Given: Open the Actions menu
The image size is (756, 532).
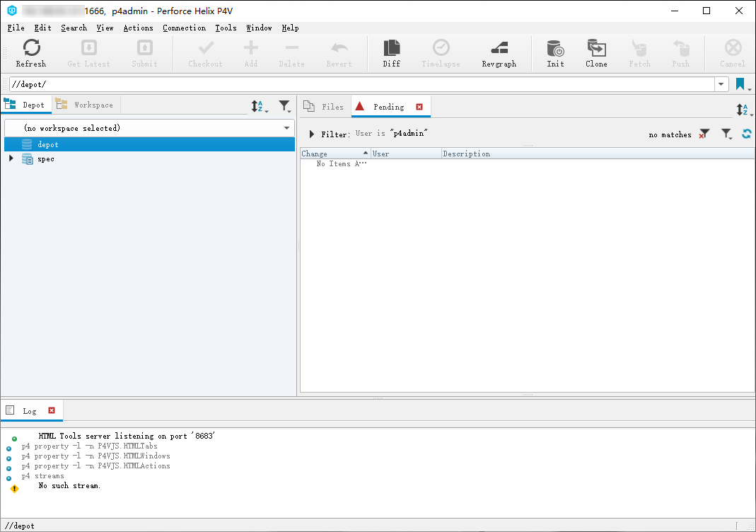Looking at the screenshot, I should coord(139,28).
